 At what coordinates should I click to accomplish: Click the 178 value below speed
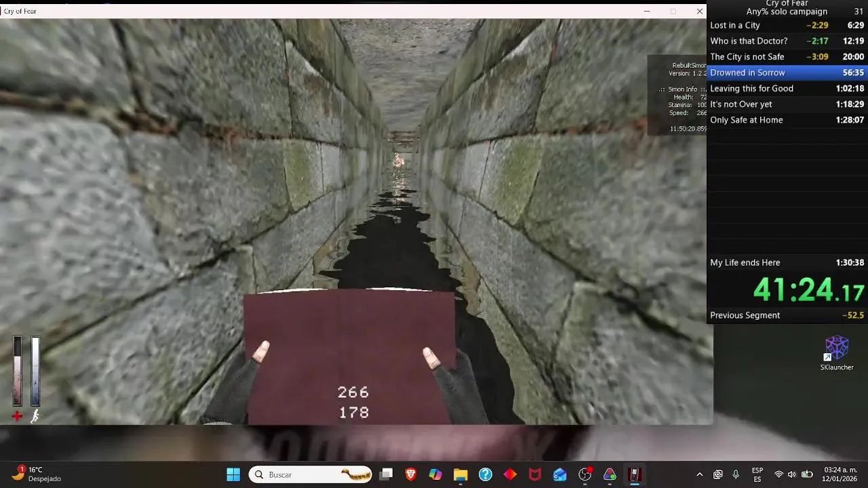[353, 412]
